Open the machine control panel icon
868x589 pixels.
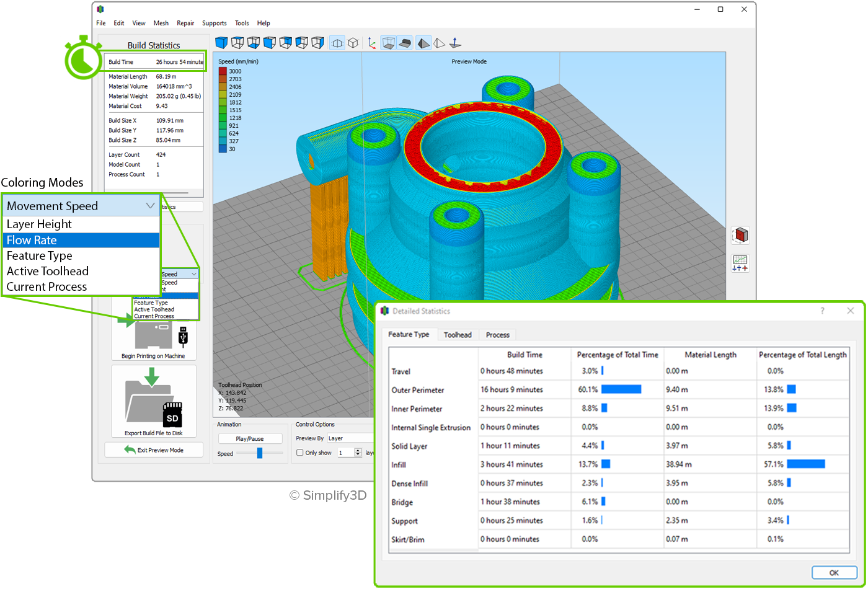click(741, 263)
